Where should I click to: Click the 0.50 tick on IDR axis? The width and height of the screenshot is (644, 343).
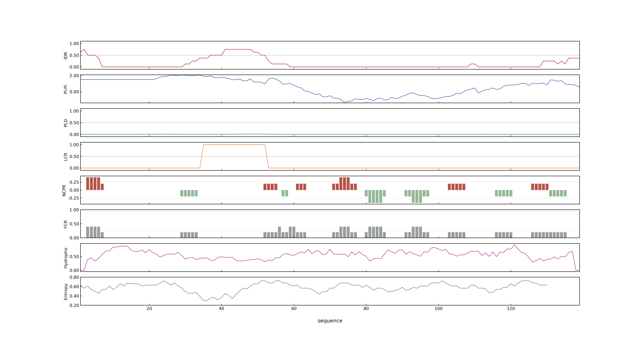74,55
